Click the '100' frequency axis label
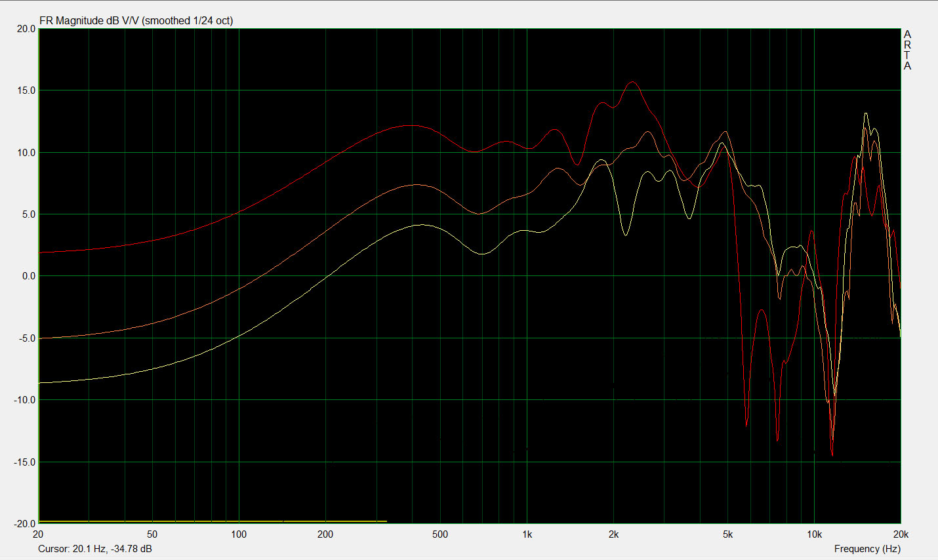This screenshot has width=938, height=560. [239, 534]
